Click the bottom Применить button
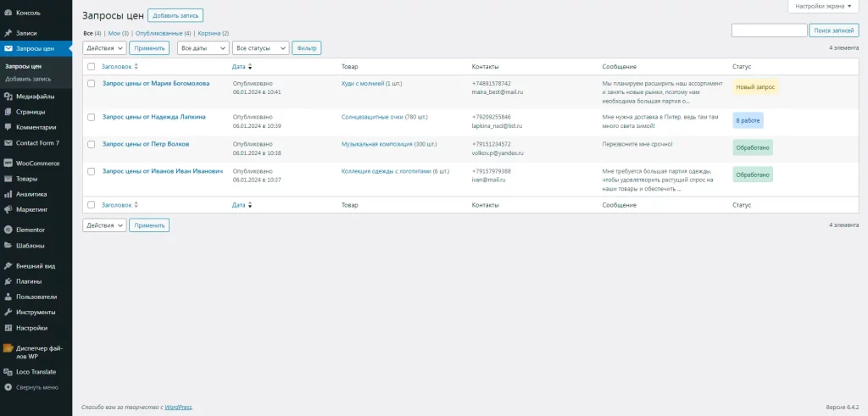Screen dimensions: 868x416 point(149,225)
